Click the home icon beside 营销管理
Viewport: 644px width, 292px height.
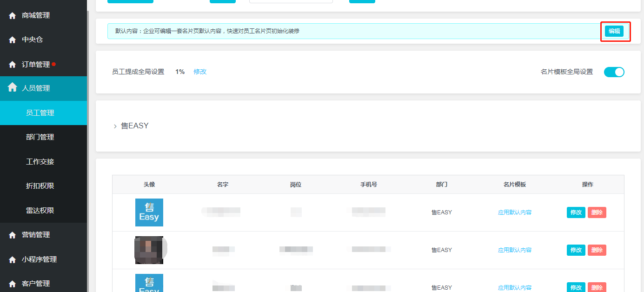(13, 235)
